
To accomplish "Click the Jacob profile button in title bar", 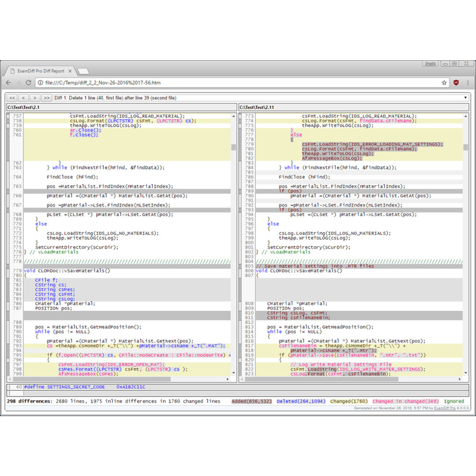I will 430,64.
